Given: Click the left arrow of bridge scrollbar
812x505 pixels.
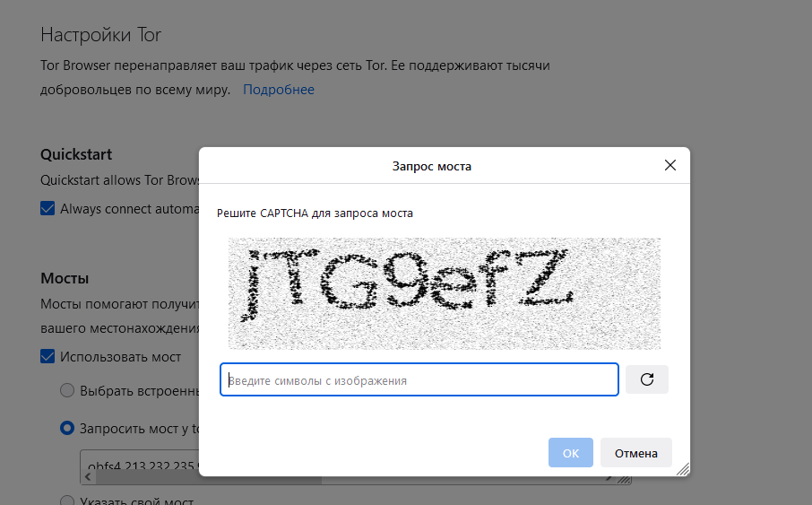Looking at the screenshot, I should point(88,477).
